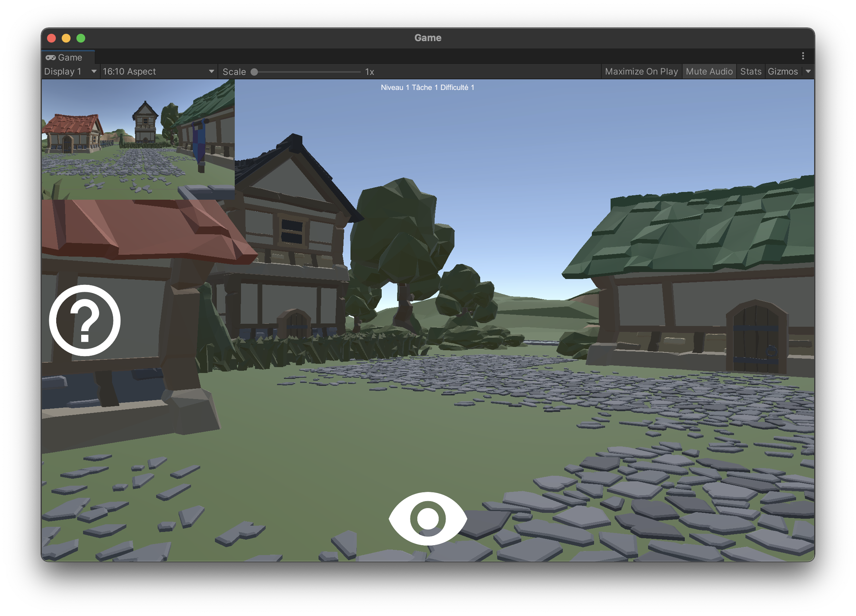This screenshot has height=616, width=856.
Task: Click the green fullscreen window button
Action: pyautogui.click(x=81, y=38)
